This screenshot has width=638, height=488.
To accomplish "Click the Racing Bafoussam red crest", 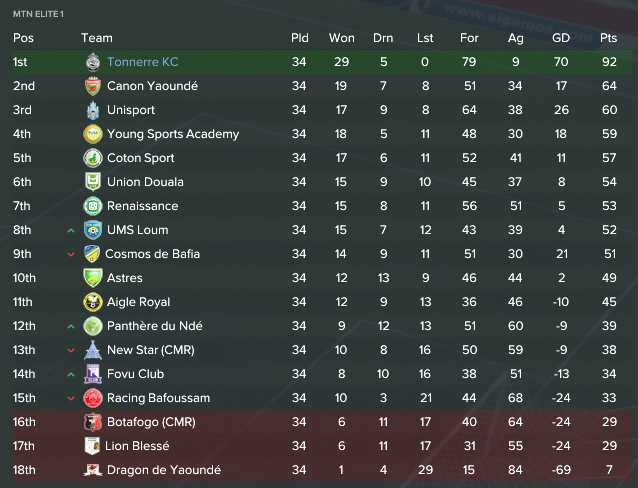I will 93,398.
